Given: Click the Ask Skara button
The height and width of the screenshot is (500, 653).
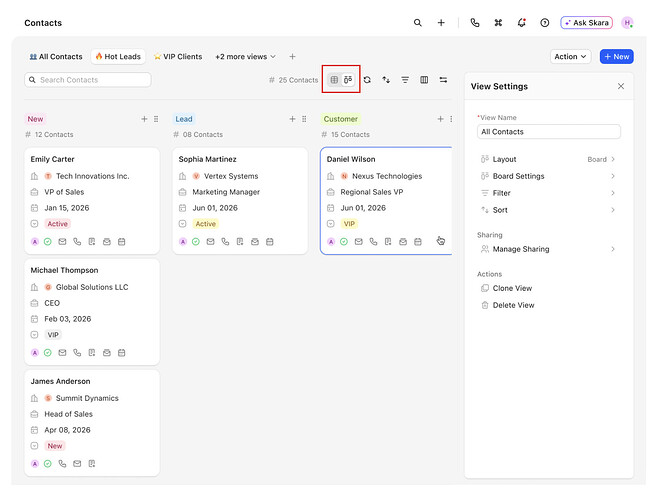Looking at the screenshot, I should tap(586, 22).
